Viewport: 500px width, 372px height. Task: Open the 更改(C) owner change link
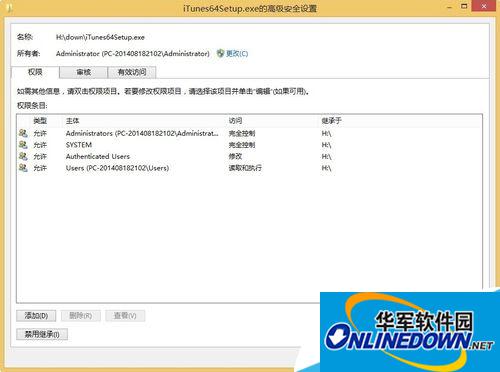(237, 53)
